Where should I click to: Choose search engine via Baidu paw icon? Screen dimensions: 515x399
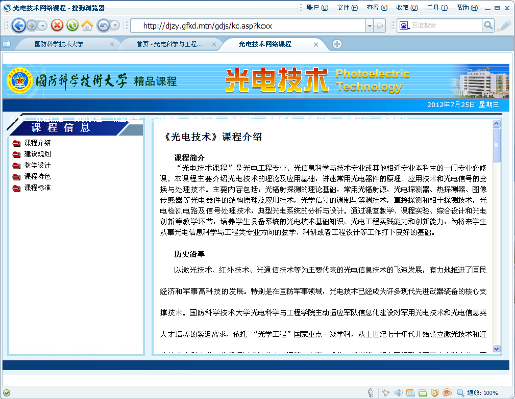[404, 25]
